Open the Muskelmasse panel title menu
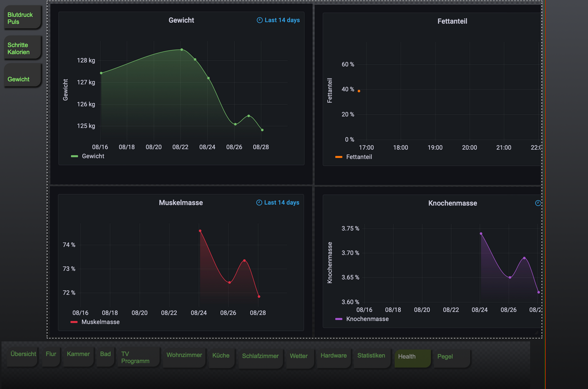Screen dimensions: 588x389 [x=181, y=203]
